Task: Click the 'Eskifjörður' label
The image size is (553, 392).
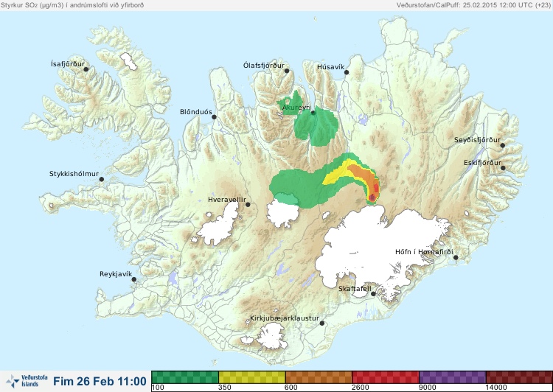Action: click(482, 163)
